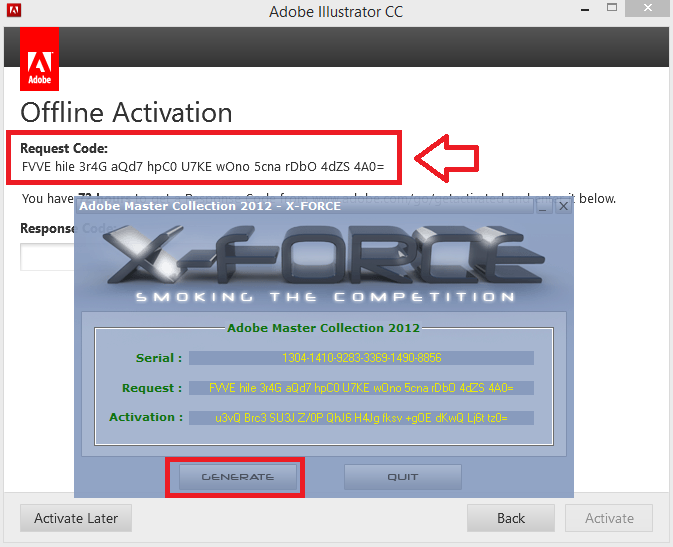Select the Request Code text string
The width and height of the screenshot is (673, 547).
click(x=203, y=167)
